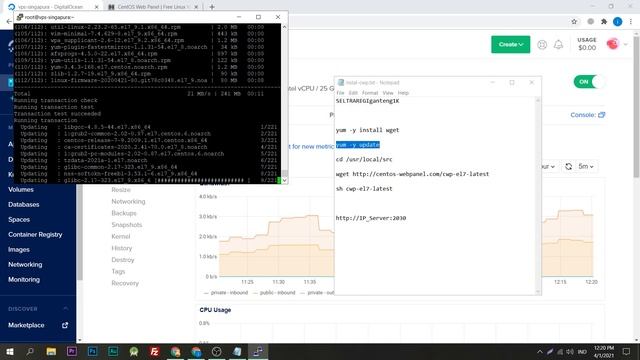Open the green Create dropdown
Image resolution: width=640 pixels, height=360 pixels.
(511, 44)
